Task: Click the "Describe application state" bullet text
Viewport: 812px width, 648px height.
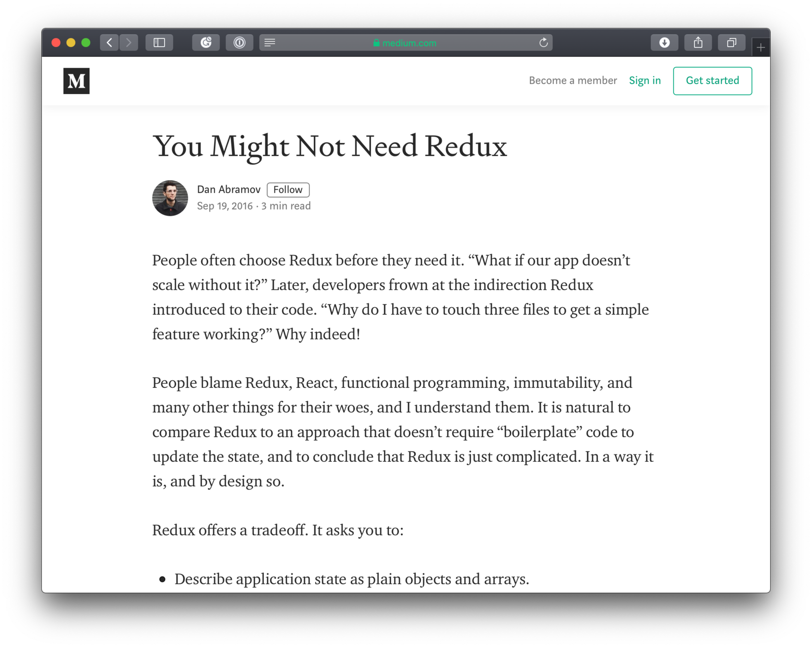Action: point(352,579)
